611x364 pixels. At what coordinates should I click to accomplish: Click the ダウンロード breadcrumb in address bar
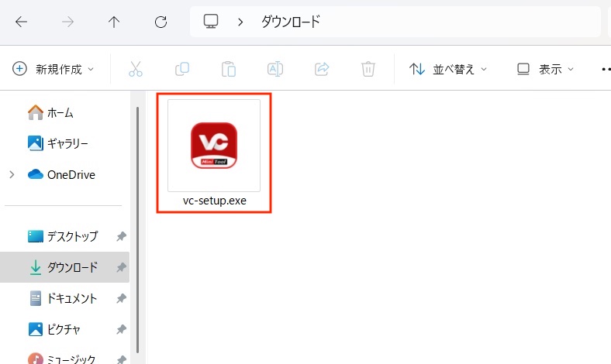coord(289,22)
